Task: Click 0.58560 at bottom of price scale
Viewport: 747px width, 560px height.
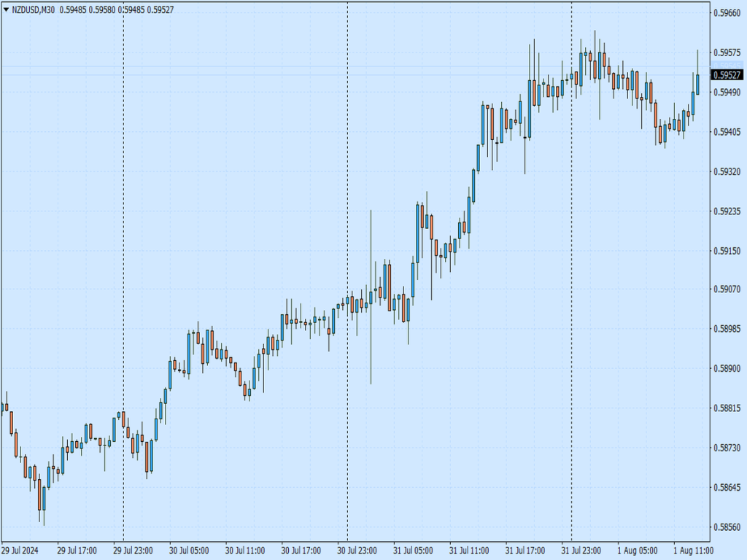Action: point(727,526)
